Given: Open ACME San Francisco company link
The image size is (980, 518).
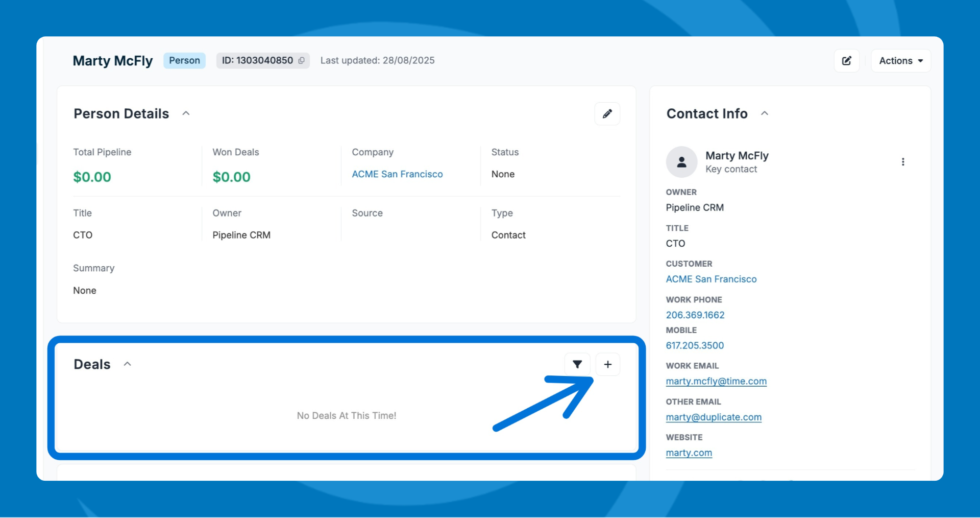Looking at the screenshot, I should [x=397, y=174].
